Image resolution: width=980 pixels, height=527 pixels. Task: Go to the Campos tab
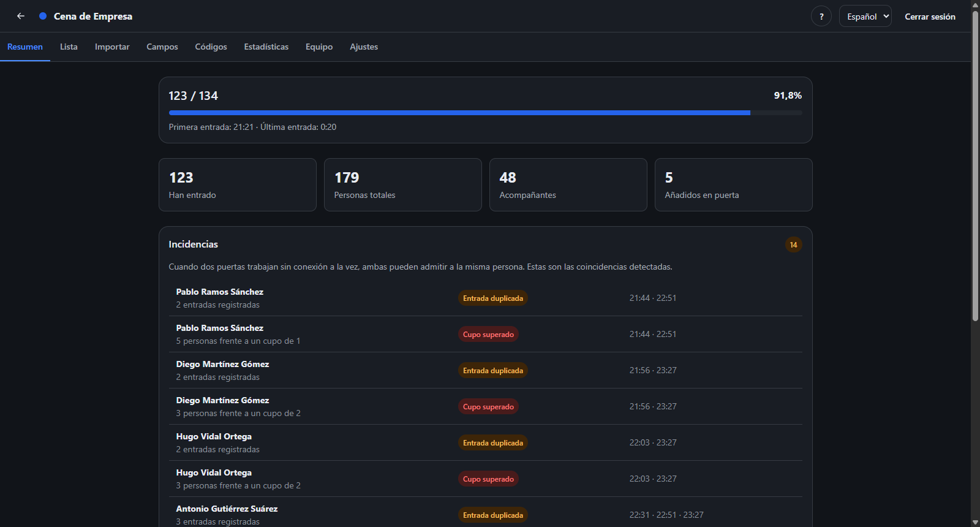click(162, 47)
